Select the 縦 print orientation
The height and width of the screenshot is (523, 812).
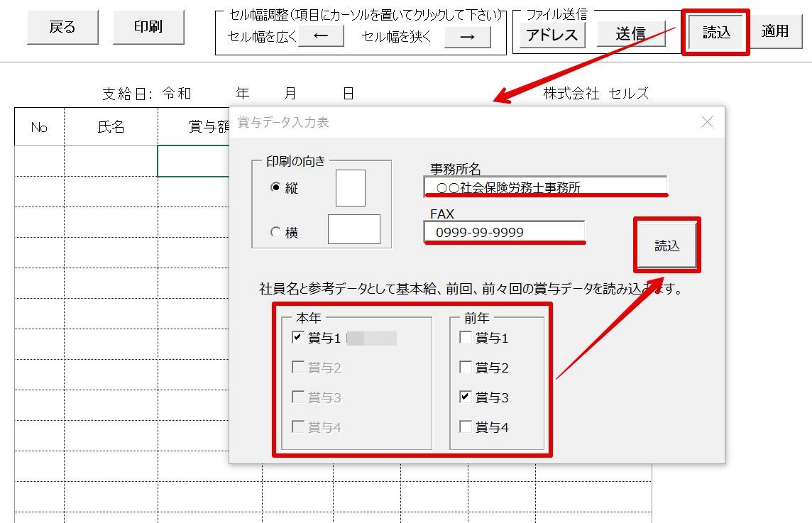pos(284,187)
